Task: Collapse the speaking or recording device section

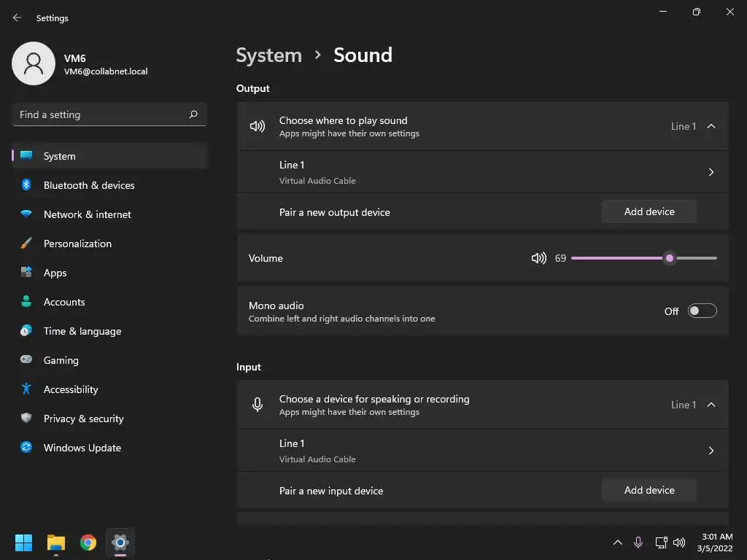Action: tap(711, 405)
